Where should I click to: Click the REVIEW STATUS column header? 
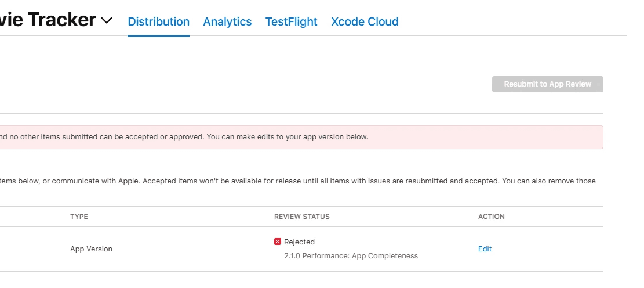pyautogui.click(x=302, y=217)
